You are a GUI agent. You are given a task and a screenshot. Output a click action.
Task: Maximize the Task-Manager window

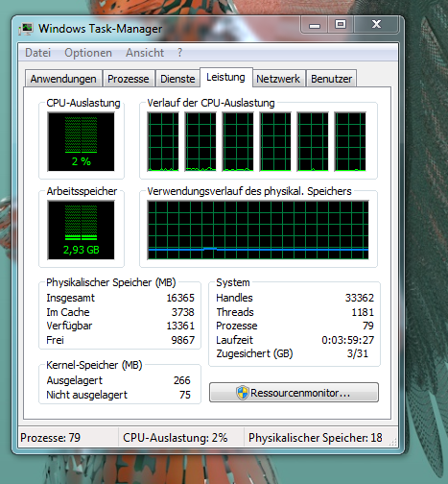click(341, 24)
